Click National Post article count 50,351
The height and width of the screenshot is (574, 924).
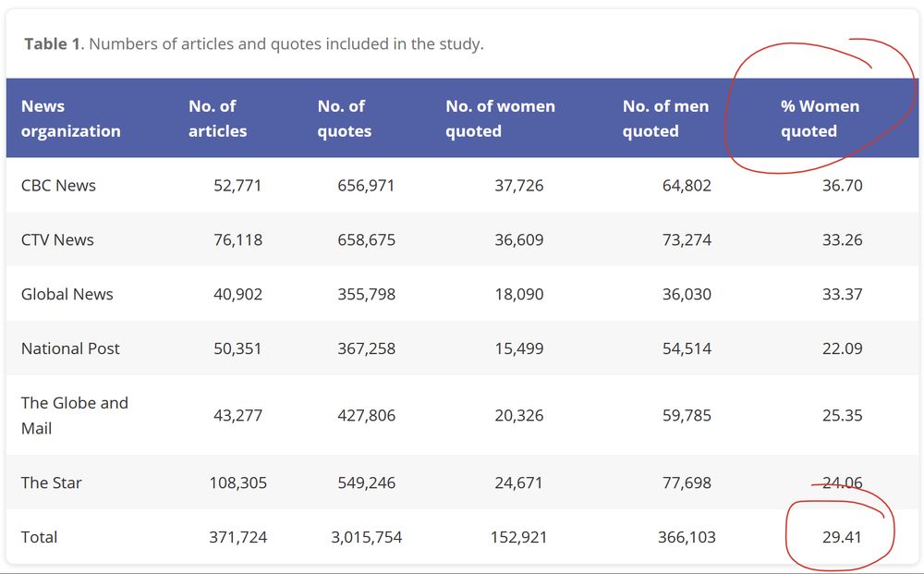(x=237, y=348)
